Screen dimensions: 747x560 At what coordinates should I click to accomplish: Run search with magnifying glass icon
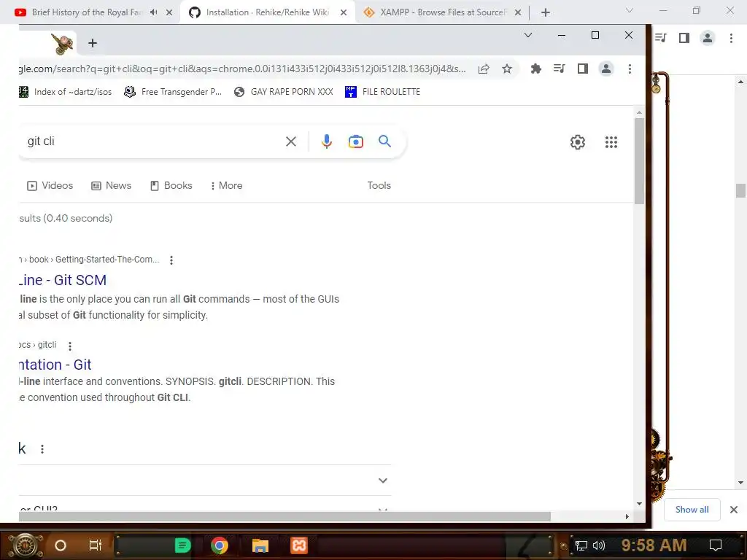pos(384,141)
